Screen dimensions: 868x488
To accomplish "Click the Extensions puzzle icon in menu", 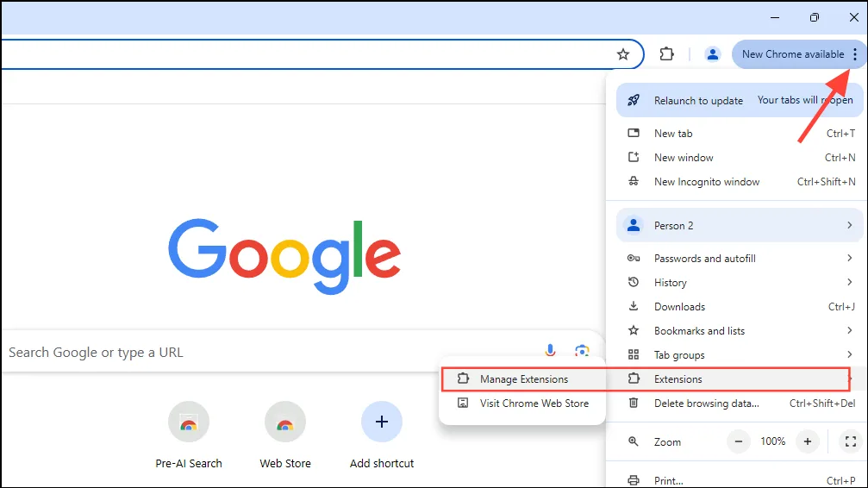I will (634, 379).
